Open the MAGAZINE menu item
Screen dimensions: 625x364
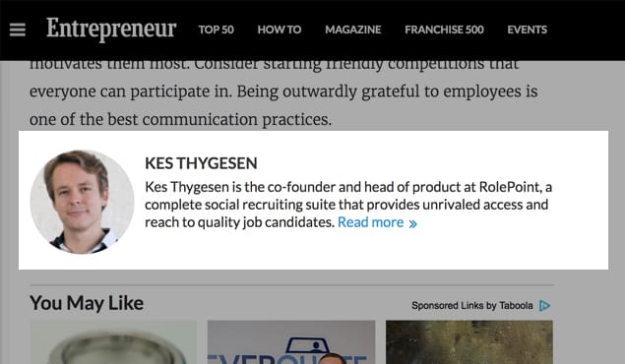click(353, 30)
